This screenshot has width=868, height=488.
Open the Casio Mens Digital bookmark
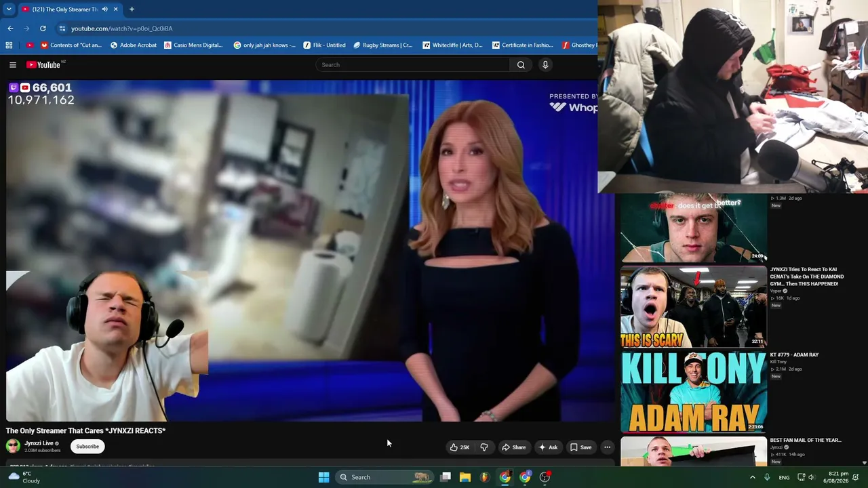click(x=193, y=45)
